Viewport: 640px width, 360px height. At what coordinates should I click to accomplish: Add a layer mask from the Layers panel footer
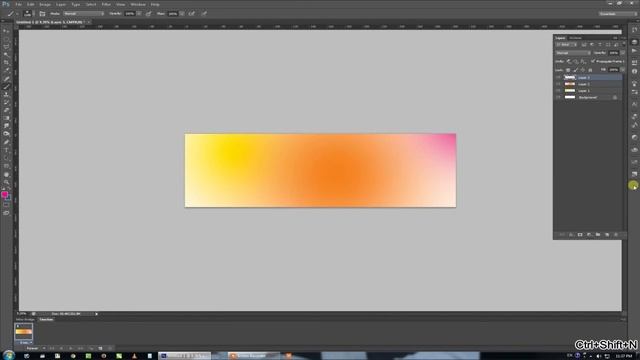(x=580, y=235)
